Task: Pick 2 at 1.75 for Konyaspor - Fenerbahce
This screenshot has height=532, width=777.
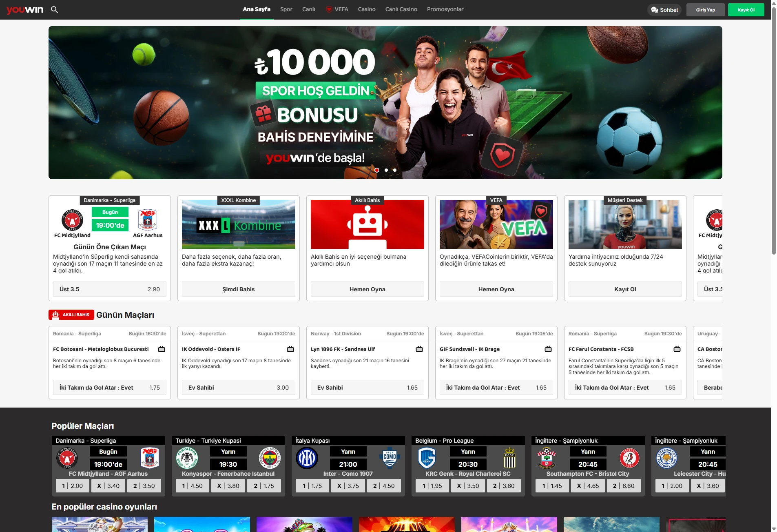Action: pos(264,486)
